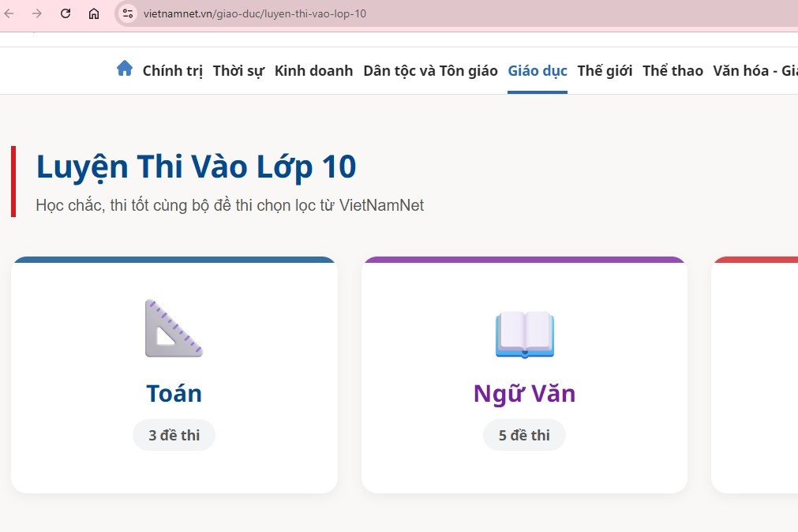
Task: Click the home icon in the navigation bar
Action: [124, 69]
